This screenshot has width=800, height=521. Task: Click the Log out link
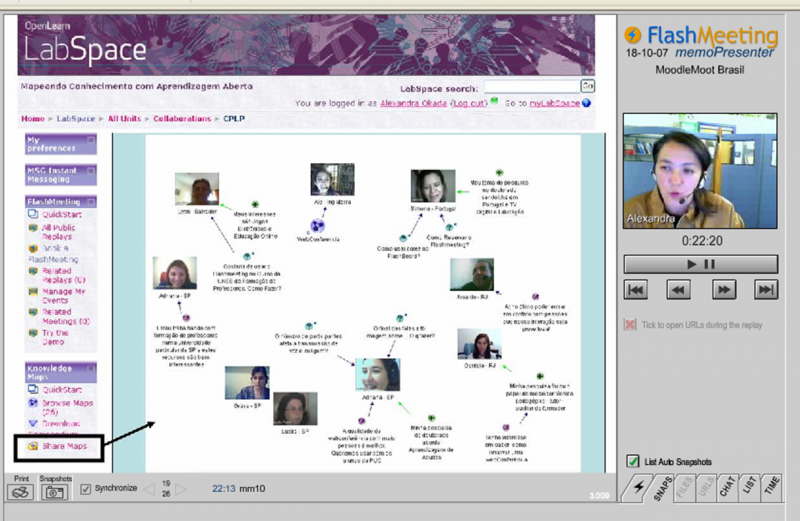tap(468, 103)
